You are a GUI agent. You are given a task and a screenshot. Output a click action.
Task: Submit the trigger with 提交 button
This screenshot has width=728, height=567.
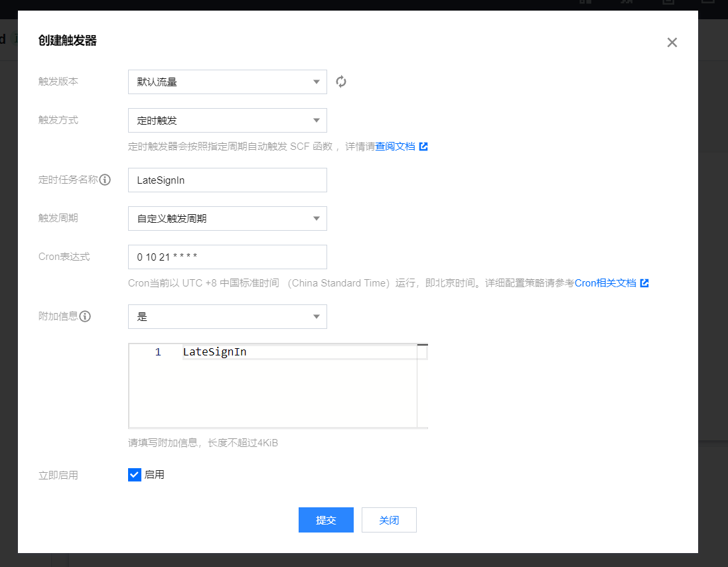[x=326, y=520]
